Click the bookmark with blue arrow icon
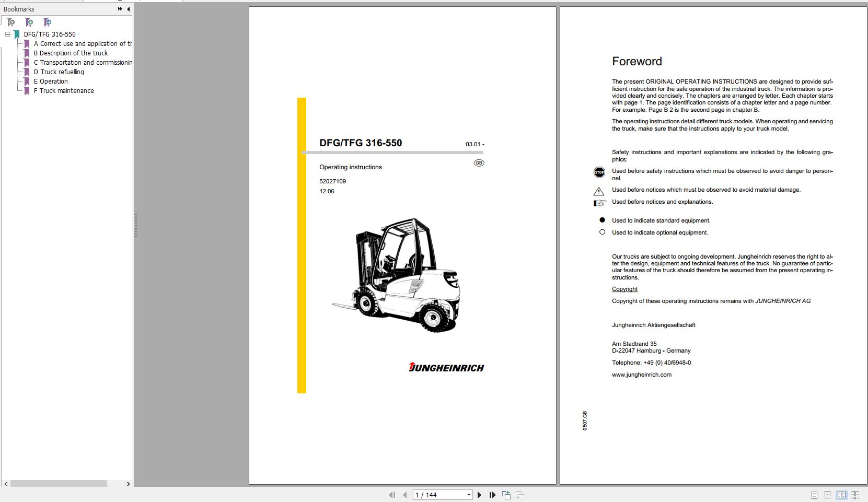Image resolution: width=868 pixels, height=502 pixels. tap(48, 22)
